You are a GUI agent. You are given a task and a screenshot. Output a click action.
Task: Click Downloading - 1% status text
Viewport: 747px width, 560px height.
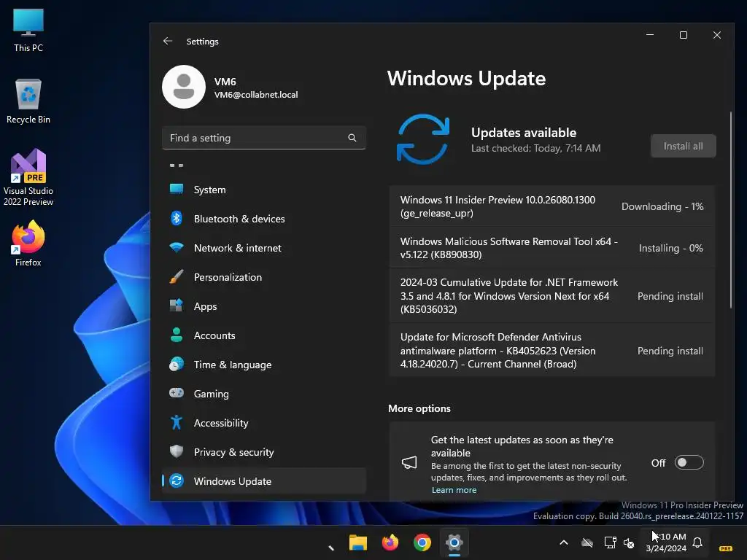pyautogui.click(x=662, y=206)
